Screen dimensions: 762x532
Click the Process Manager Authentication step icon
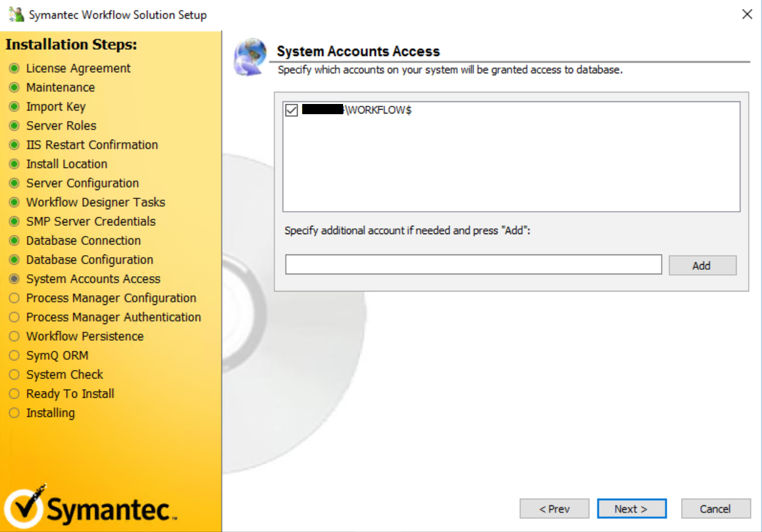[x=15, y=317]
